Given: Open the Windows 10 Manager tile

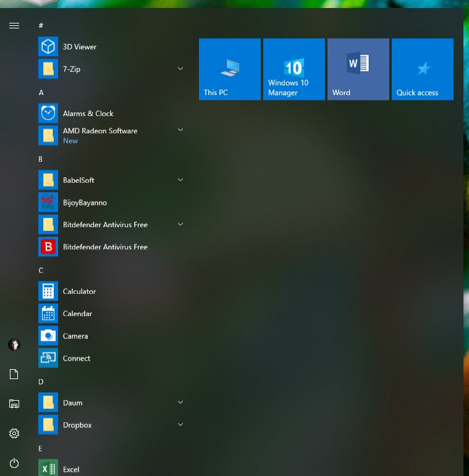Looking at the screenshot, I should coord(294,69).
